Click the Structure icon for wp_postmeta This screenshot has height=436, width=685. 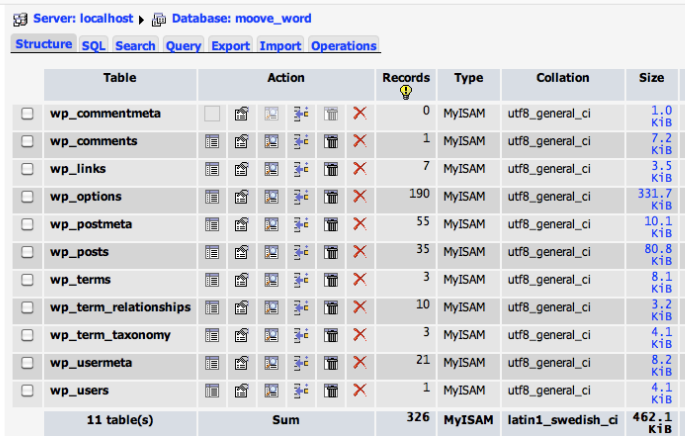(x=242, y=225)
